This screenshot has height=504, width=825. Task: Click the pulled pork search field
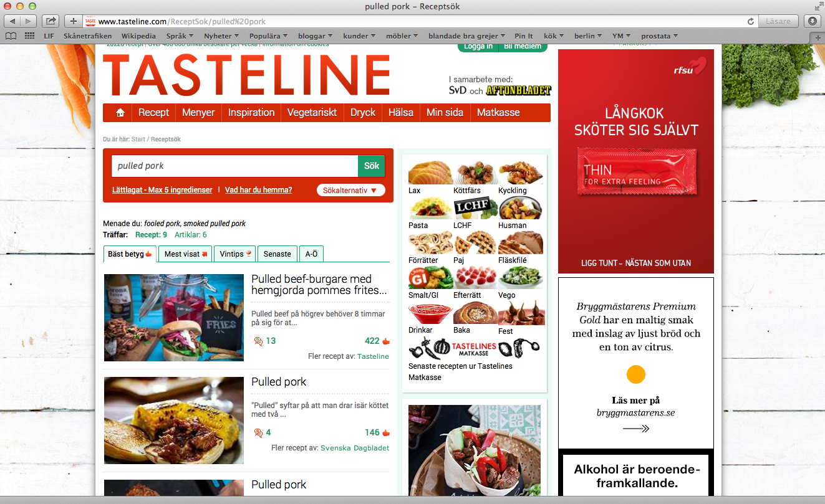[234, 166]
